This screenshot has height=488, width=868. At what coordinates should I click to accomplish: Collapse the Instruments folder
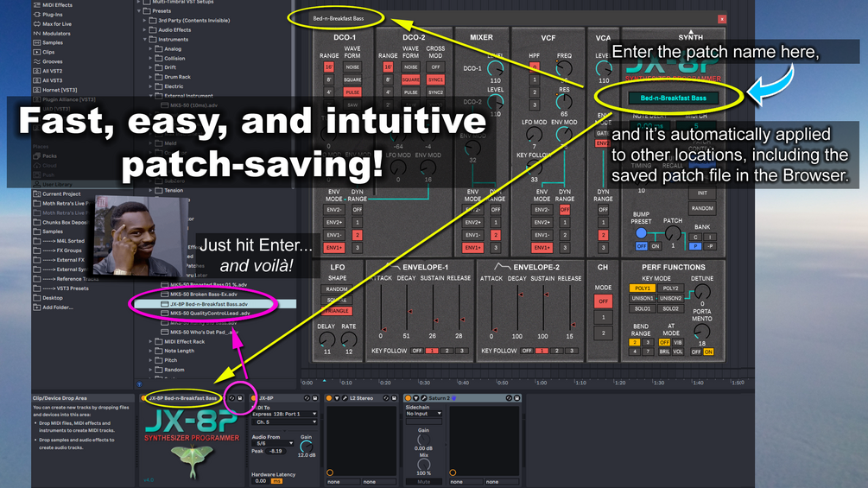[145, 39]
